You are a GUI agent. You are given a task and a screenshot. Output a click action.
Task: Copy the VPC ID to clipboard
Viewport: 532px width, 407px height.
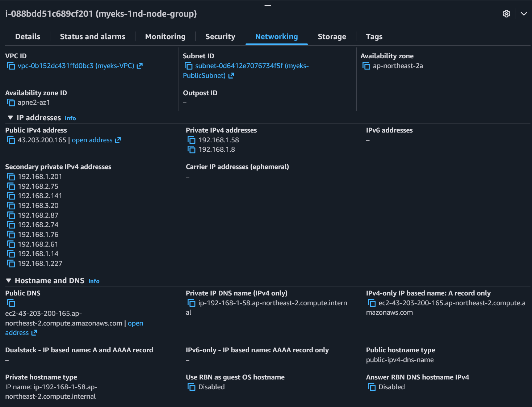point(11,66)
